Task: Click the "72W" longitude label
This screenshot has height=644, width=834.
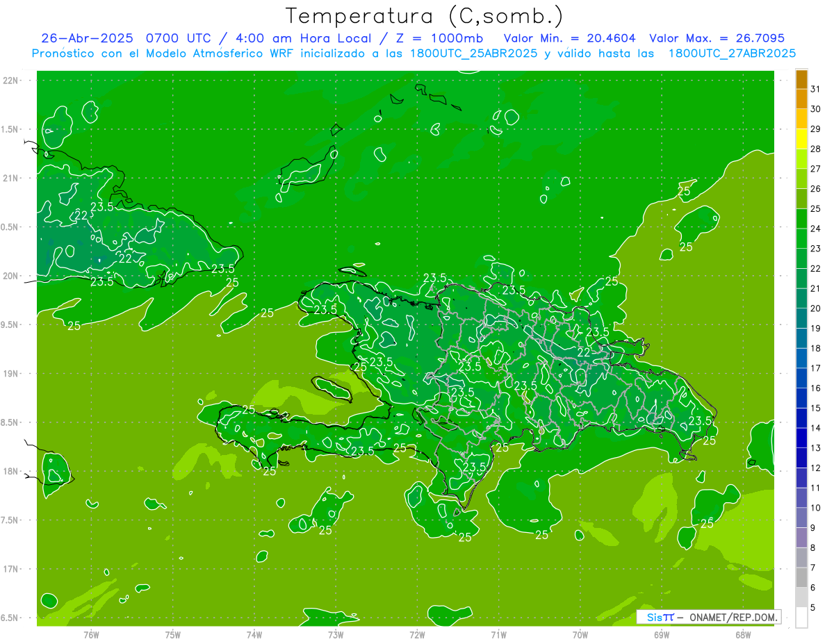Action: click(417, 634)
